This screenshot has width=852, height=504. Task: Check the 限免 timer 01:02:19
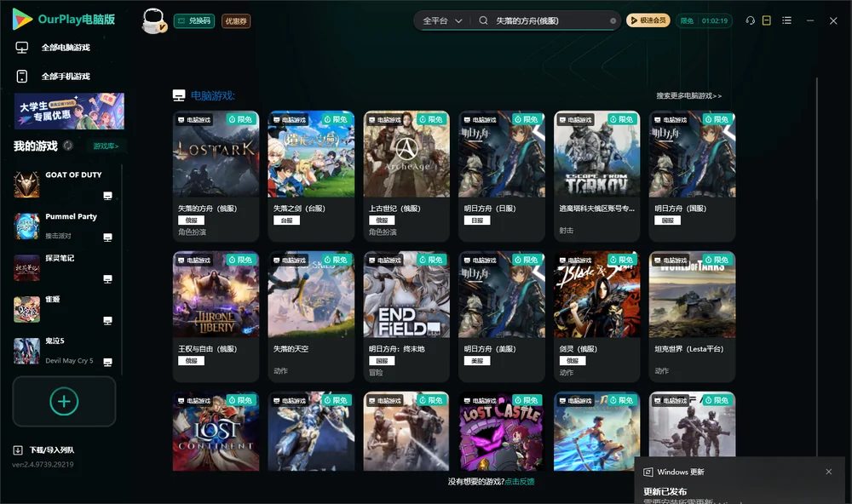pos(704,20)
